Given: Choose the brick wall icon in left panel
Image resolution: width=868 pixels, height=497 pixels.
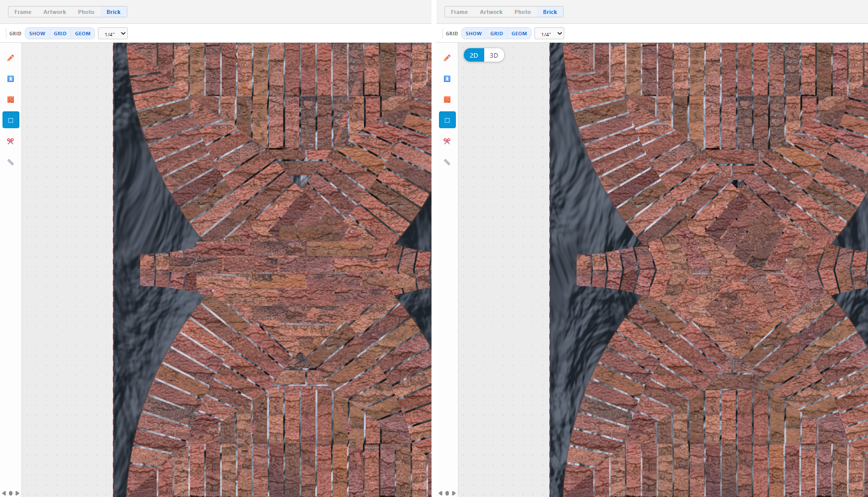Looking at the screenshot, I should pyautogui.click(x=10, y=99).
